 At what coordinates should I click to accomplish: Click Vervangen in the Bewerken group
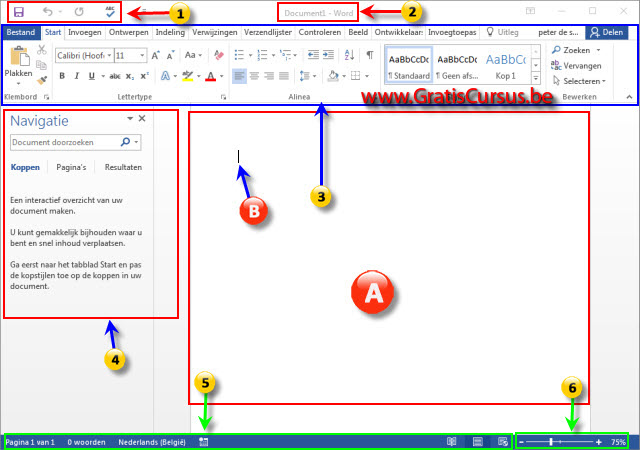576,66
